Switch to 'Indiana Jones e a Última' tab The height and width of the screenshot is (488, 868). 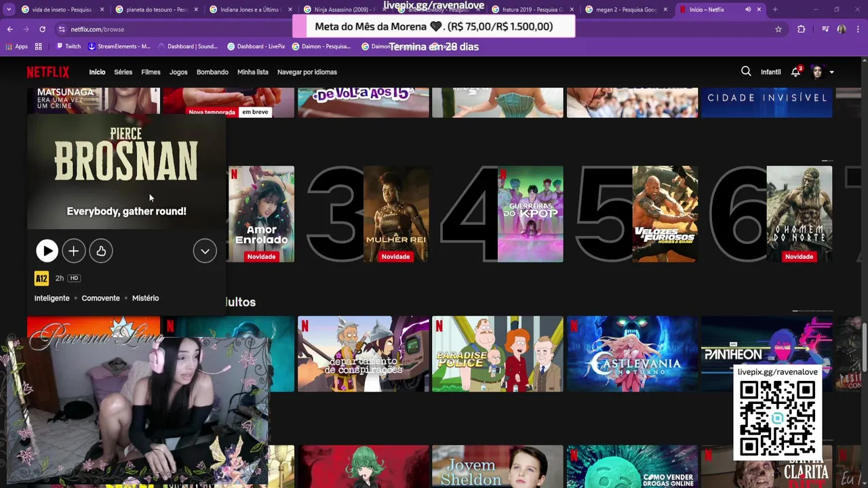(x=250, y=9)
